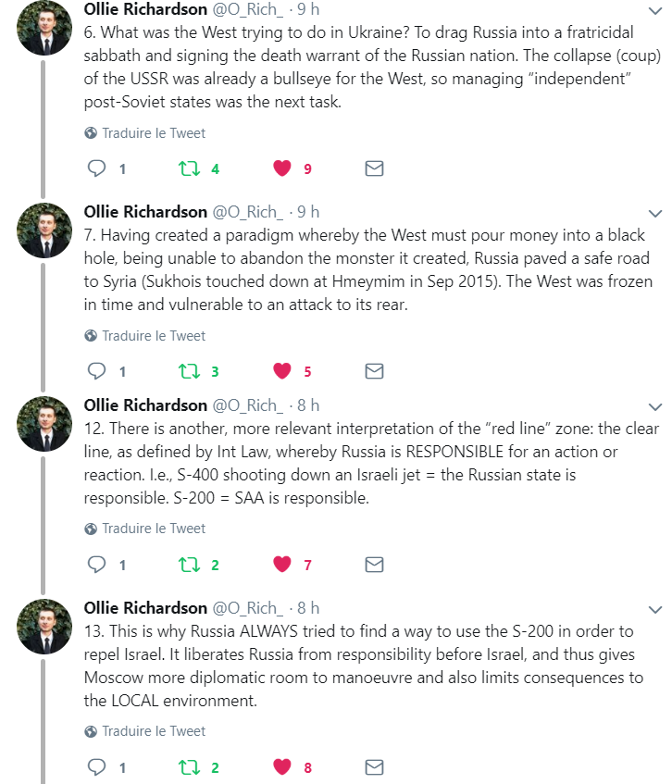Click Ollie Richardson's avatar on tweet 13
Viewport: 672px width, 784px height.
pos(44,626)
